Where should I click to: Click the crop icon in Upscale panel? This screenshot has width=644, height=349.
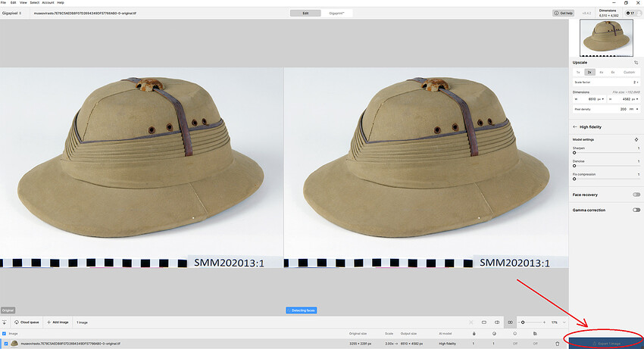(x=636, y=62)
